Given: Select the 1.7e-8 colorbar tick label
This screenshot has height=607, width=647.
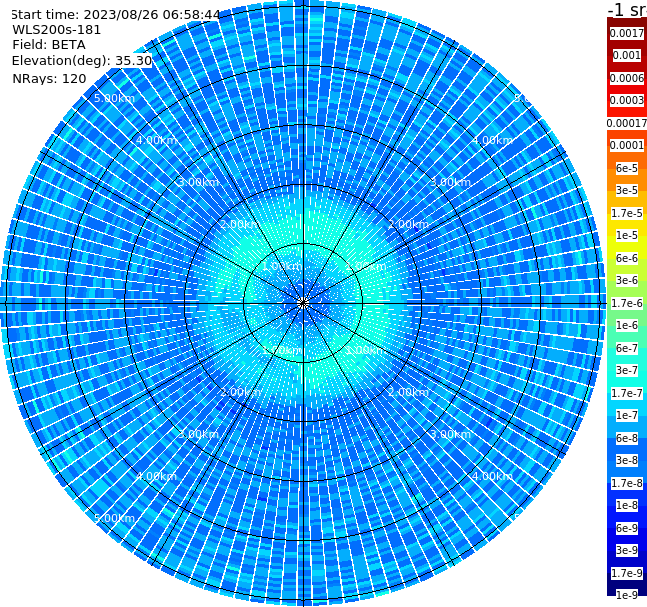Looking at the screenshot, I should pos(627,483).
